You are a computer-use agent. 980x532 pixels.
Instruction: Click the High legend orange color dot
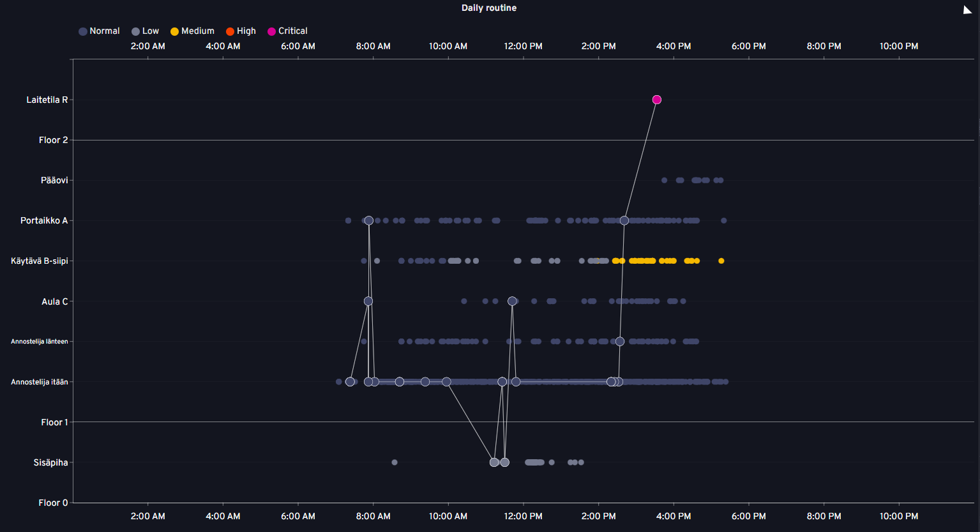coord(230,31)
